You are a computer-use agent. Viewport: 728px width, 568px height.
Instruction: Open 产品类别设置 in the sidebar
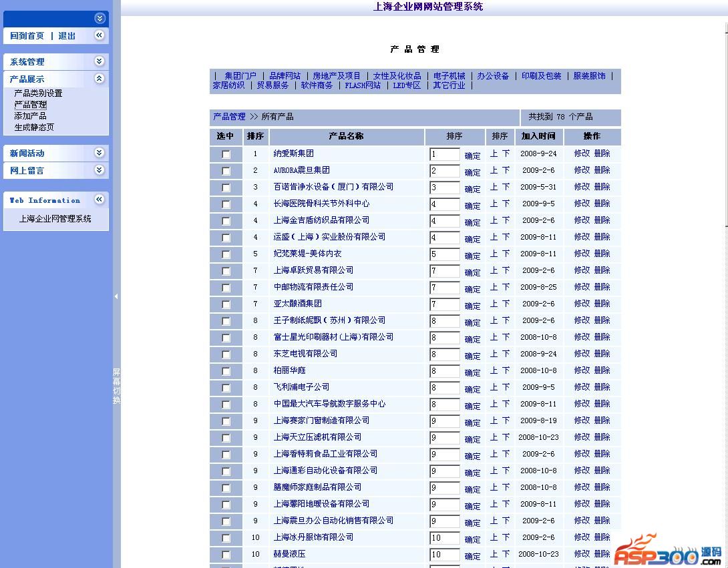38,93
